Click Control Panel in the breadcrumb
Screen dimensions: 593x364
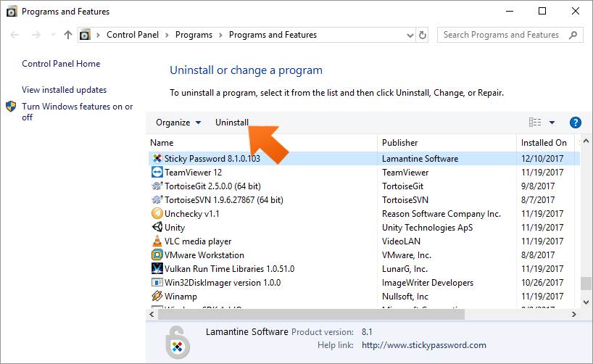coord(133,35)
